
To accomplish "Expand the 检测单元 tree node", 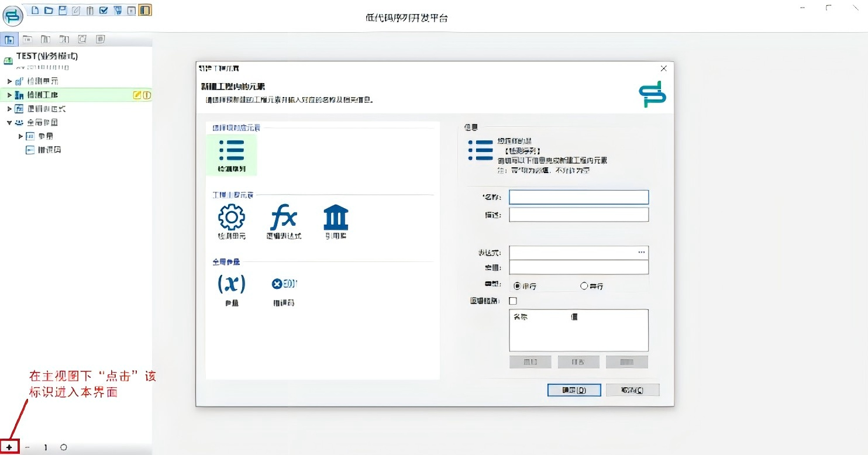I will pos(9,81).
